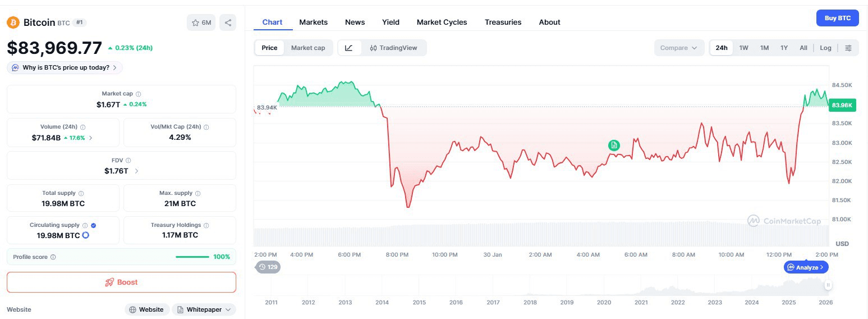
Task: Toggle the Log scale option
Action: (825, 48)
